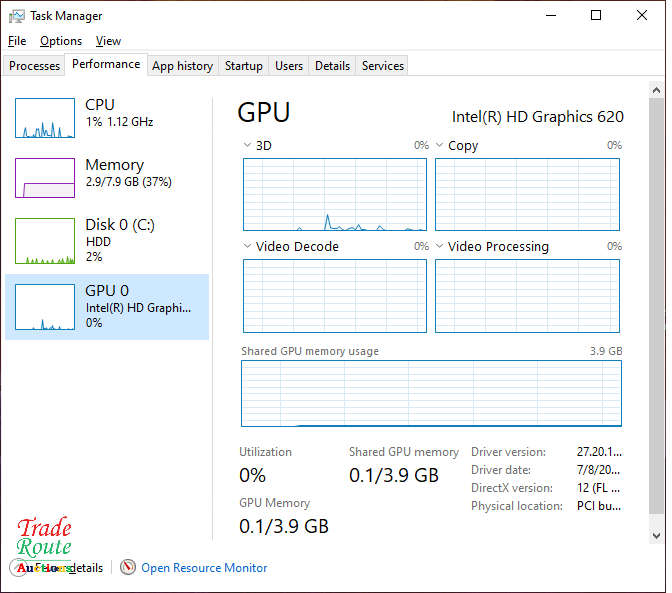Select the Memory usage graph thumbnail
672x593 pixels.
point(45,178)
